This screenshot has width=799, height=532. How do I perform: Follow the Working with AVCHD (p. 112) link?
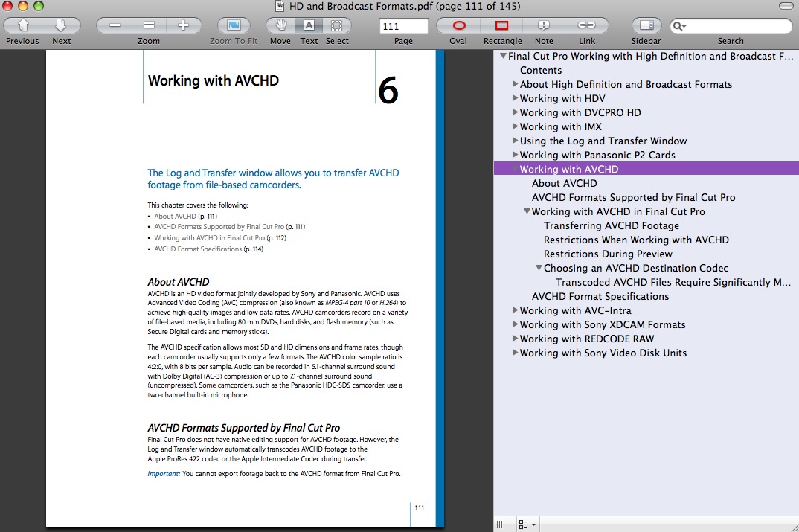coord(220,238)
